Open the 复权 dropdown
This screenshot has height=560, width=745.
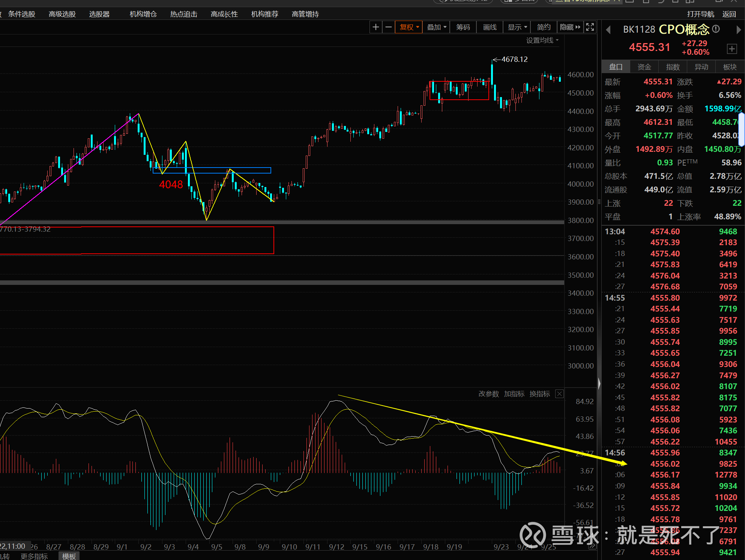coord(409,27)
